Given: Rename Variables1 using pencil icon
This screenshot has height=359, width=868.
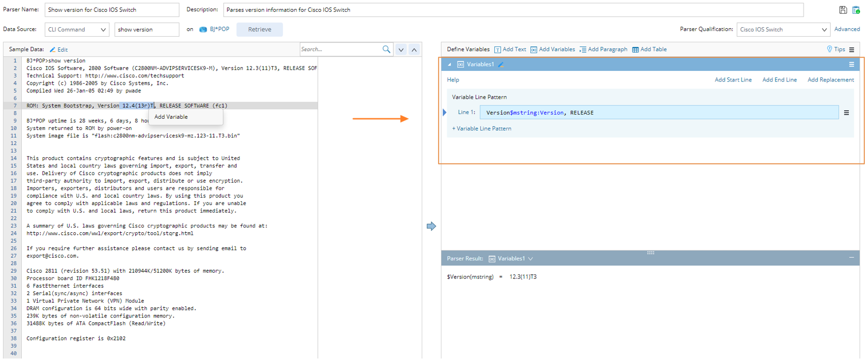Looking at the screenshot, I should point(501,64).
